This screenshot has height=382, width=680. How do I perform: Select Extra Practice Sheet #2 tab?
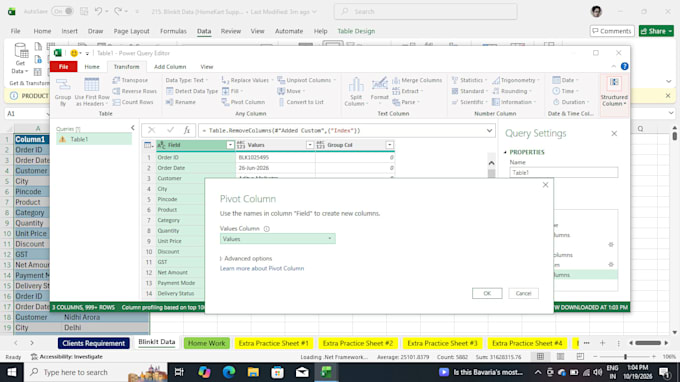[358, 343]
